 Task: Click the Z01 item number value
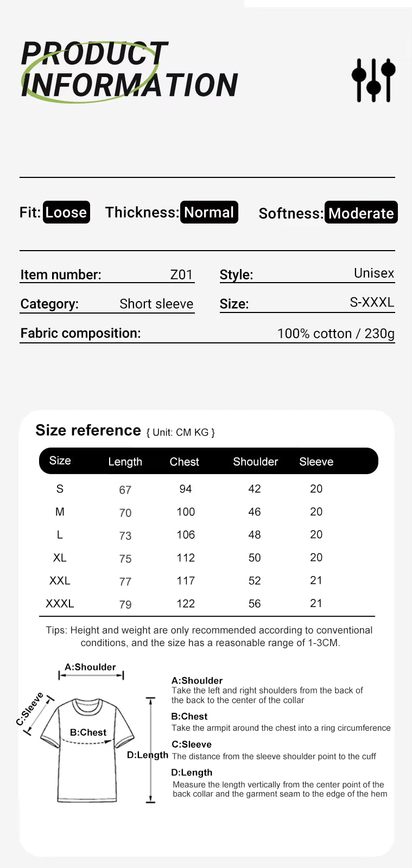(x=181, y=275)
